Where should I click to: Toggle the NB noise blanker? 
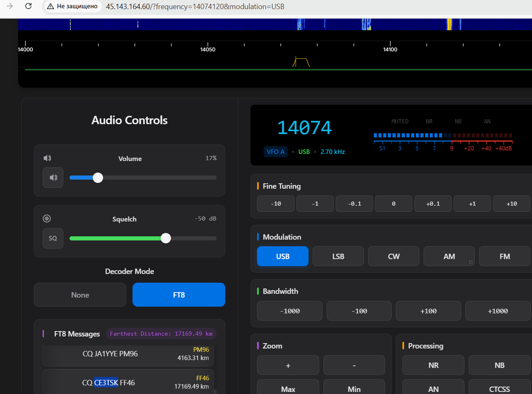(499, 365)
